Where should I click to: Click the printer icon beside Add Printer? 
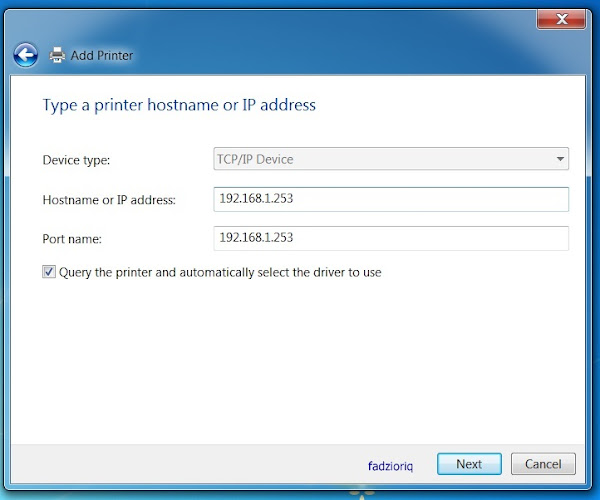(57, 55)
